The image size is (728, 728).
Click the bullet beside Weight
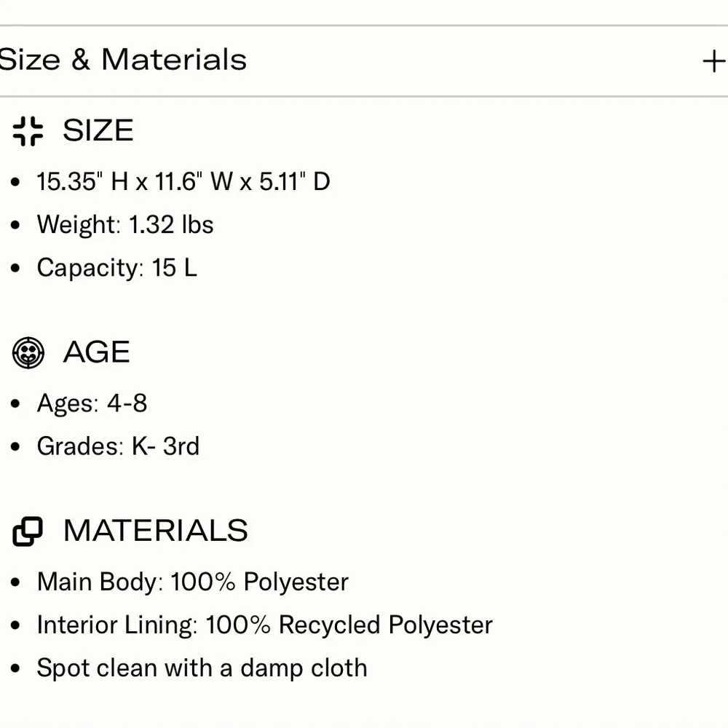[x=16, y=225]
